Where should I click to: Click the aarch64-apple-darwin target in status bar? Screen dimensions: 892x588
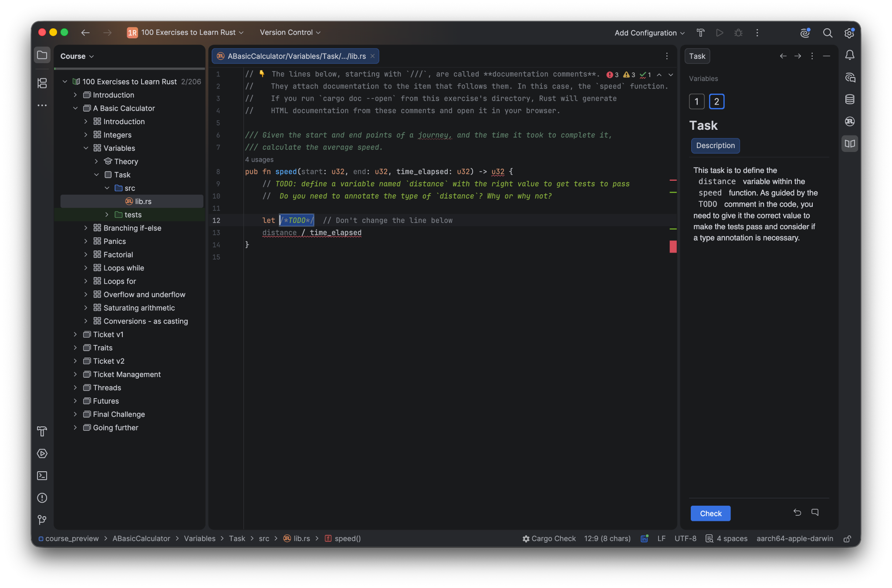[x=795, y=539]
